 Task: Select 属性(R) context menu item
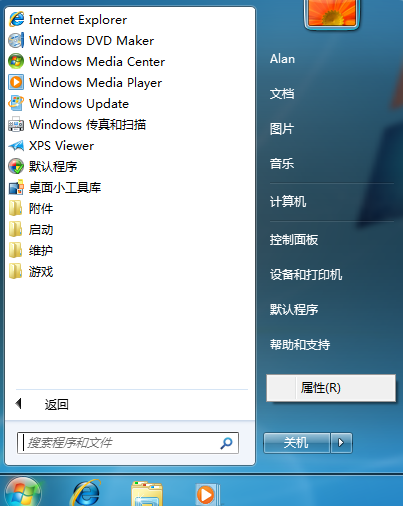pos(331,388)
